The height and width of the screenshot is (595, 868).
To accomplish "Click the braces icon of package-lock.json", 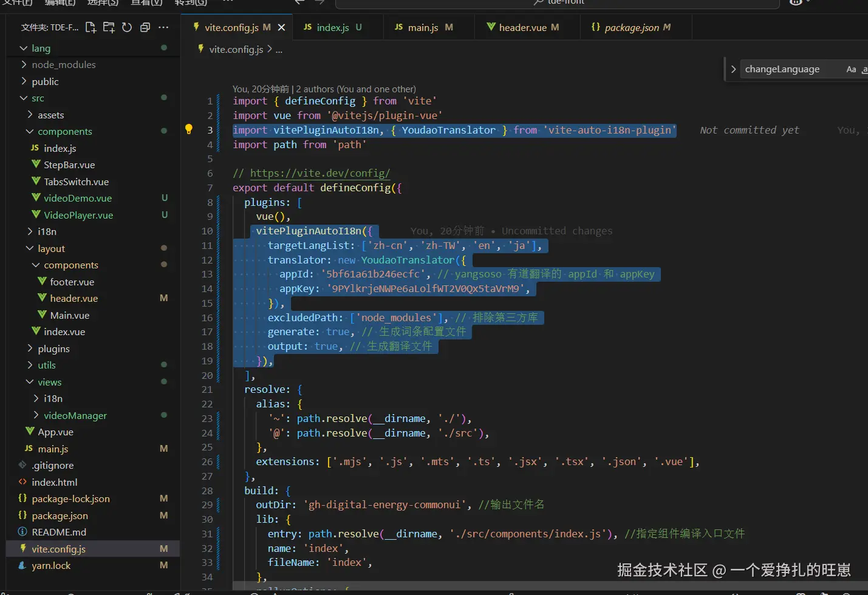I will click(22, 498).
